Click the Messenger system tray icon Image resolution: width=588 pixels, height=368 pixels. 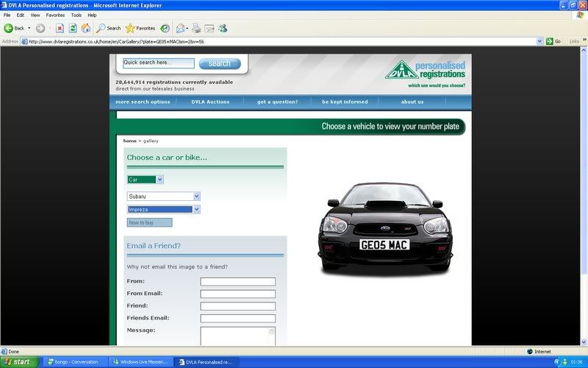564,362
